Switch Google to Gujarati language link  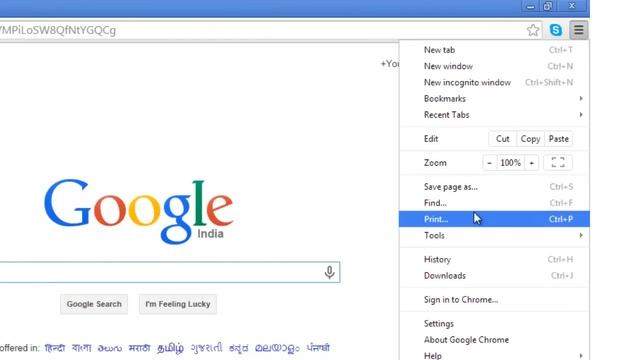(206, 348)
